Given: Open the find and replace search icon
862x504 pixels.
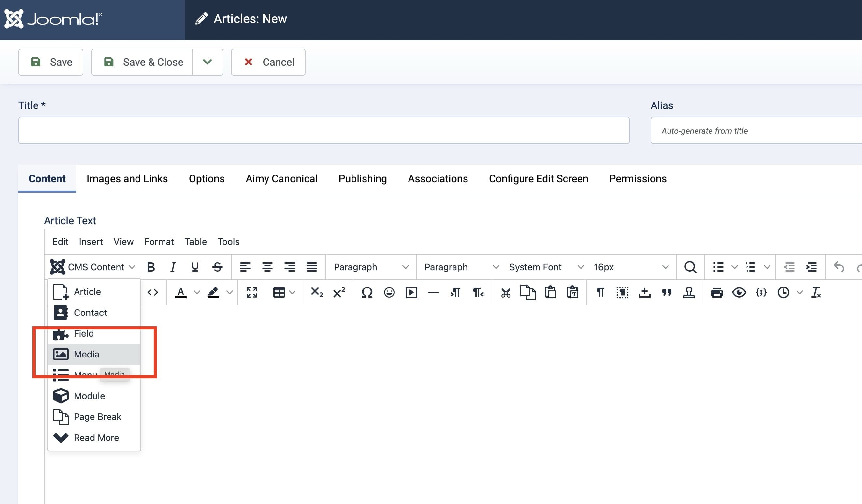Looking at the screenshot, I should coord(690,267).
